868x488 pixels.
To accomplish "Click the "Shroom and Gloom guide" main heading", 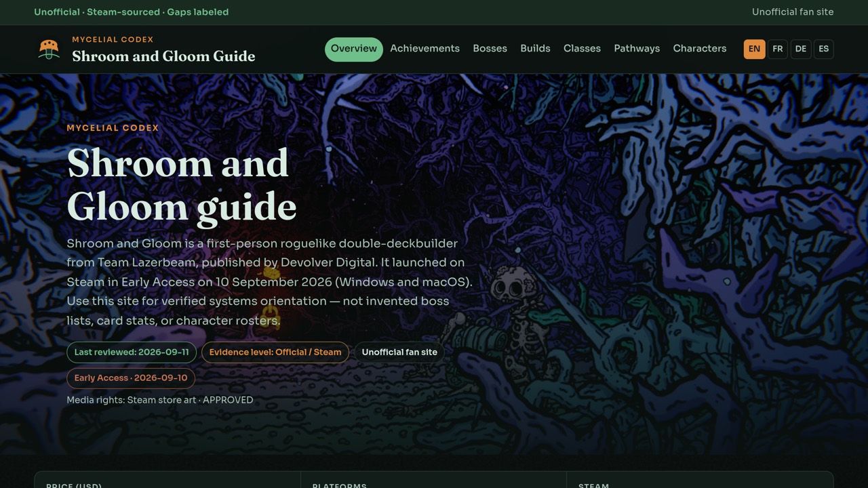I will pos(182,184).
